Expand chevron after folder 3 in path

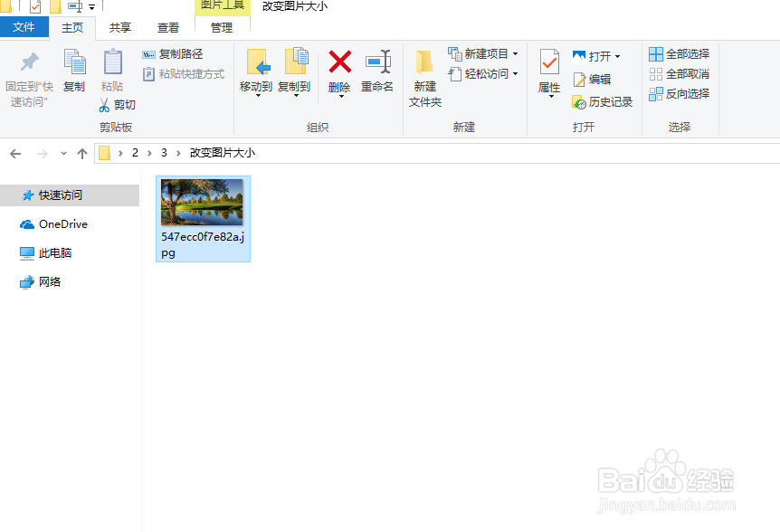pos(178,153)
